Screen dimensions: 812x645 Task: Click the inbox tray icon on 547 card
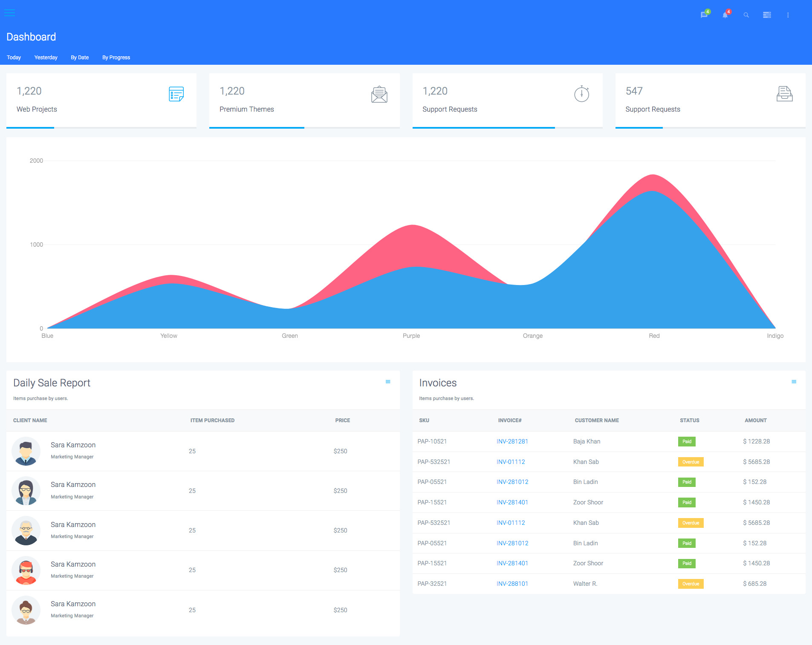point(784,94)
